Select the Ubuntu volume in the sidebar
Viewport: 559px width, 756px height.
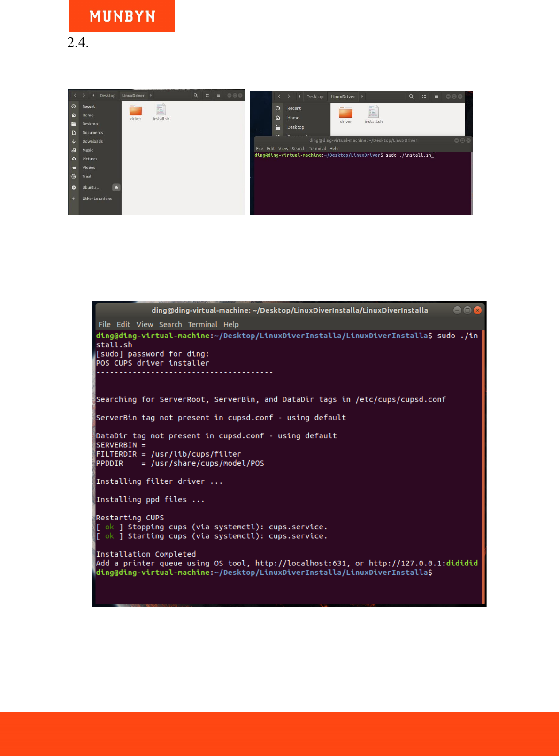pyautogui.click(x=91, y=188)
